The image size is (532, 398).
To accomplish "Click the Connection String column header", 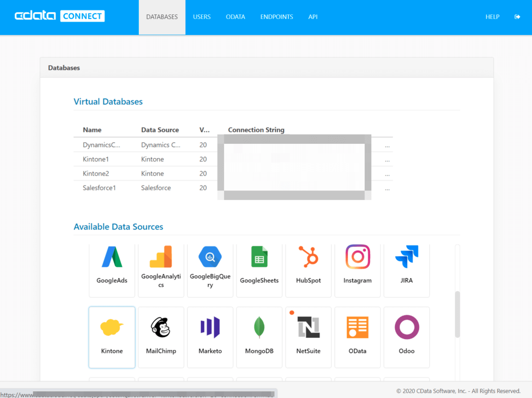I will click(256, 130).
